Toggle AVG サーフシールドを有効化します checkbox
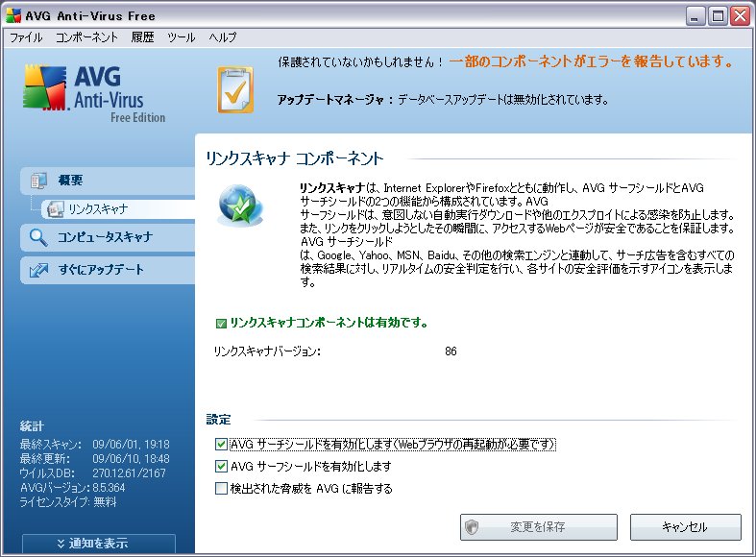Screen dimensions: 756x557 pyautogui.click(x=221, y=466)
